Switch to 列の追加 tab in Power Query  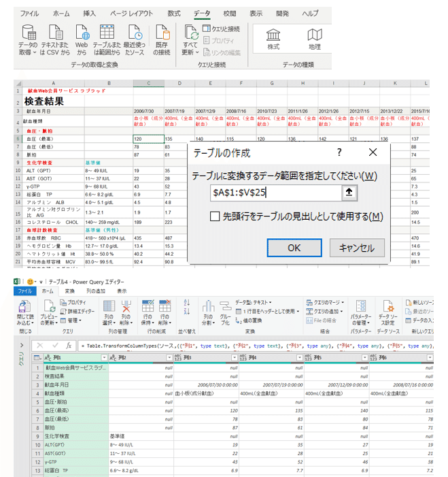coord(95,291)
